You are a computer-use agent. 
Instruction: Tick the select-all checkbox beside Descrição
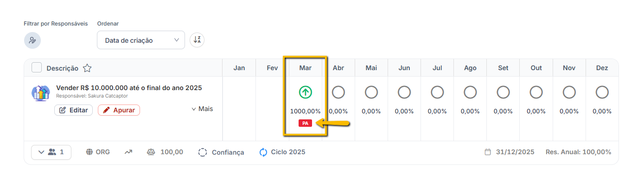37,68
